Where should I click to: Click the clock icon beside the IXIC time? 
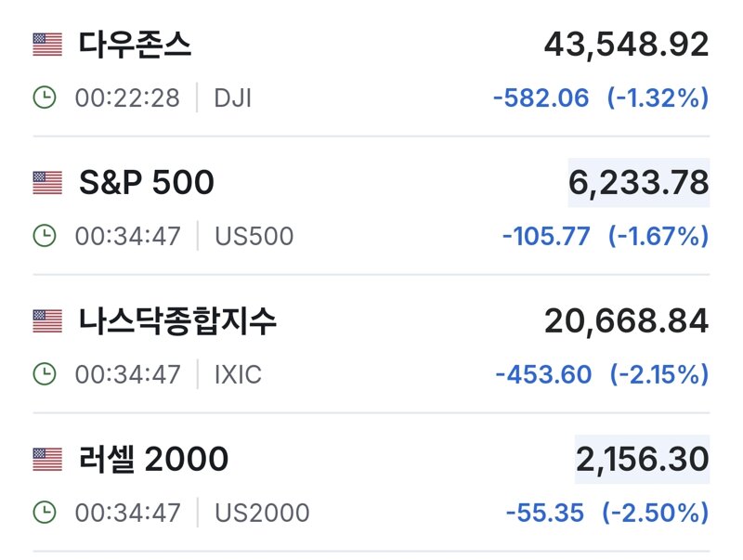[45, 374]
